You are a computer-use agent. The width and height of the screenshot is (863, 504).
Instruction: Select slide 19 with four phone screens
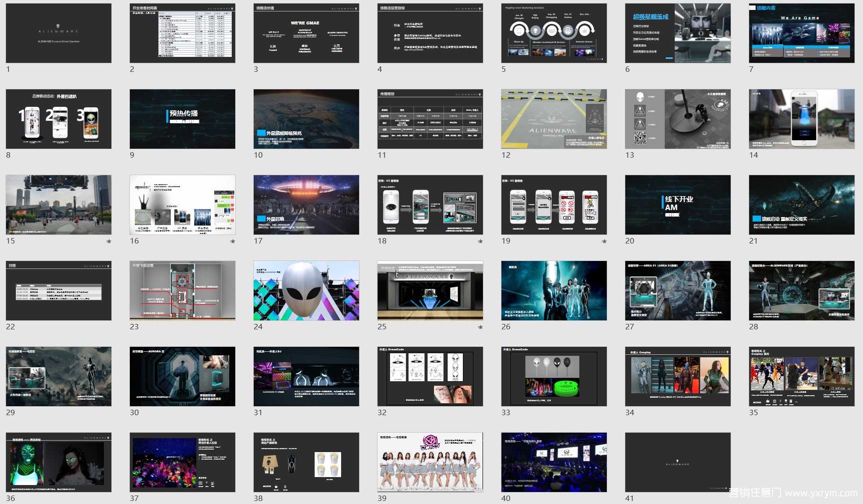coord(554,205)
